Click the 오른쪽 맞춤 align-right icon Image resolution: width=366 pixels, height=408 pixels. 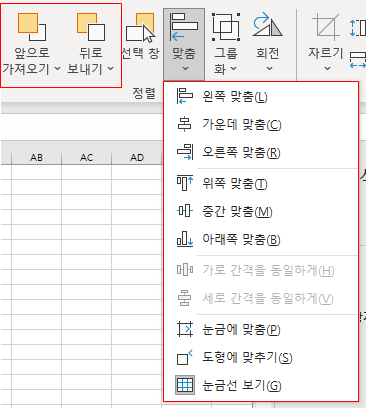185,152
